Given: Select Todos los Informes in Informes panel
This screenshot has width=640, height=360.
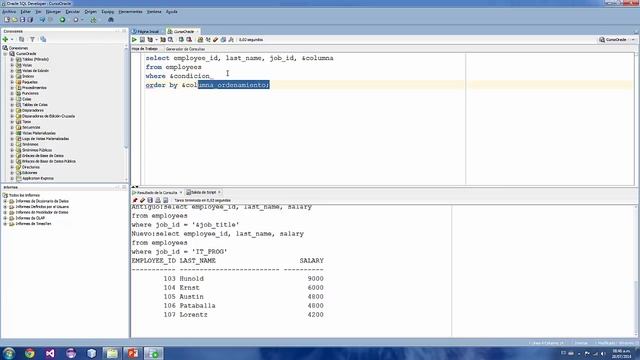Looking at the screenshot, I should click(x=24, y=196).
